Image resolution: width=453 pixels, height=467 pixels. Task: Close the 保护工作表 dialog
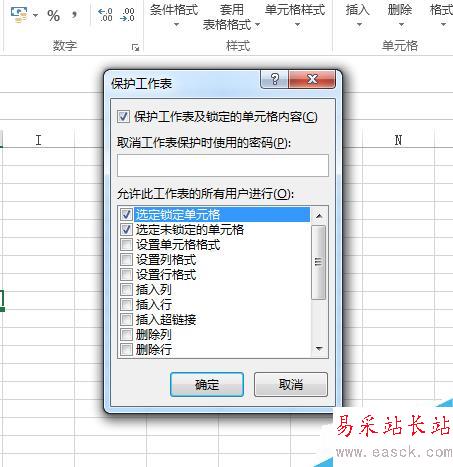coord(312,79)
